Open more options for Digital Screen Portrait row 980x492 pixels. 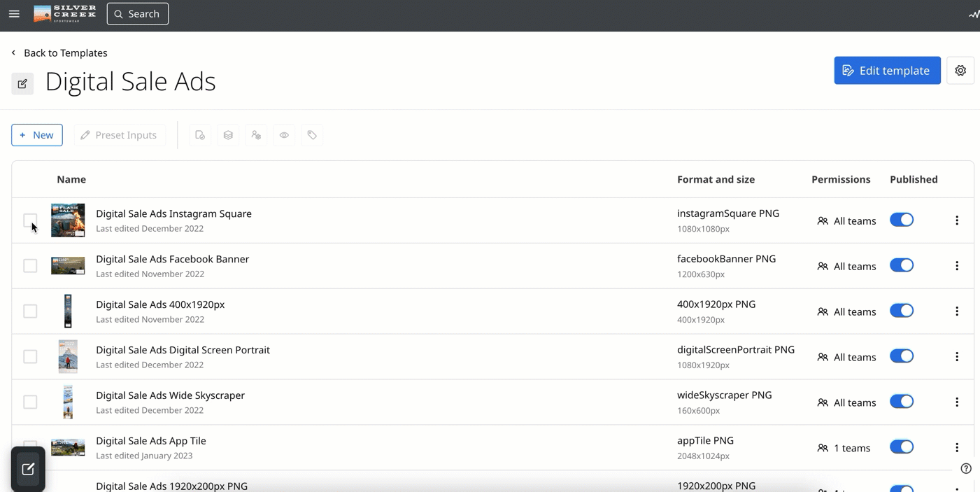[957, 357]
